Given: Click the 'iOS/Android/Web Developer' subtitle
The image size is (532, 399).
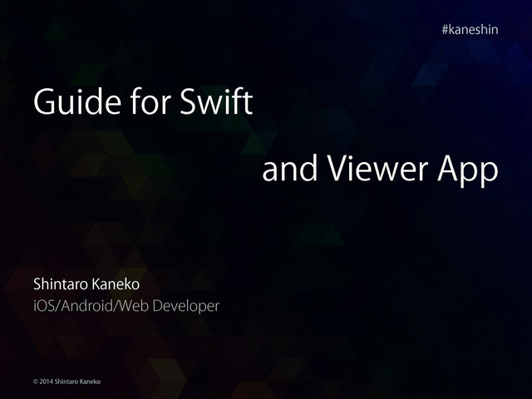Looking at the screenshot, I should click(x=126, y=306).
